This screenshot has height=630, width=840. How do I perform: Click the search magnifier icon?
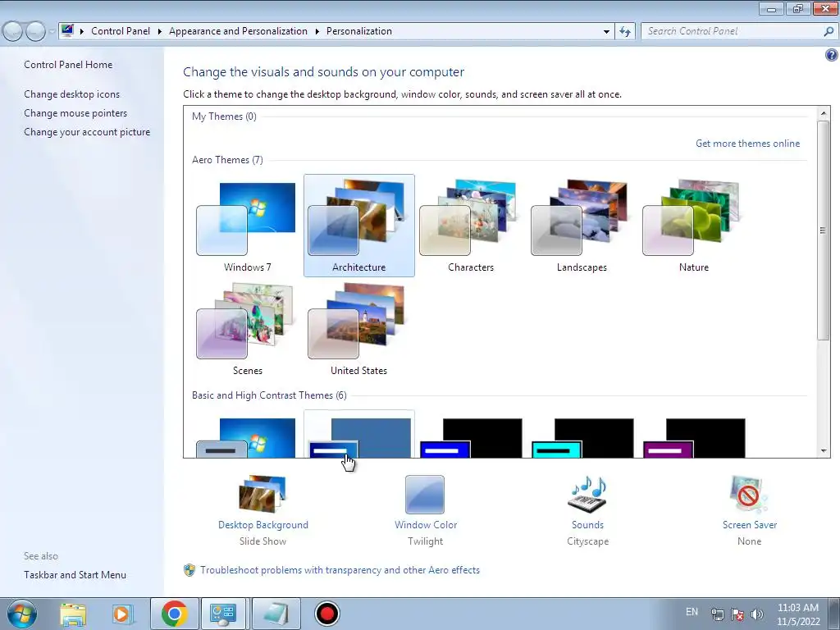click(x=829, y=32)
